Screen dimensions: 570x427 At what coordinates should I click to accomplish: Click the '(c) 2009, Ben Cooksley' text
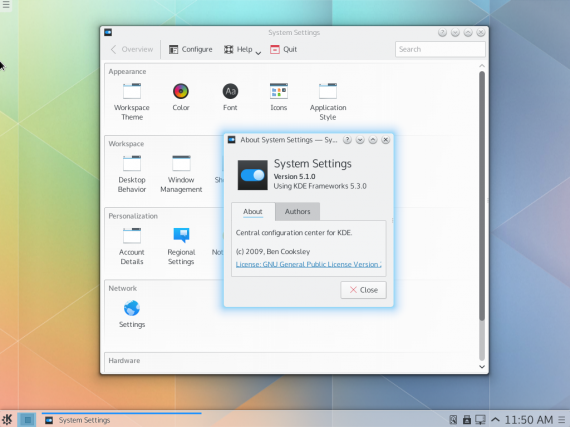click(273, 251)
